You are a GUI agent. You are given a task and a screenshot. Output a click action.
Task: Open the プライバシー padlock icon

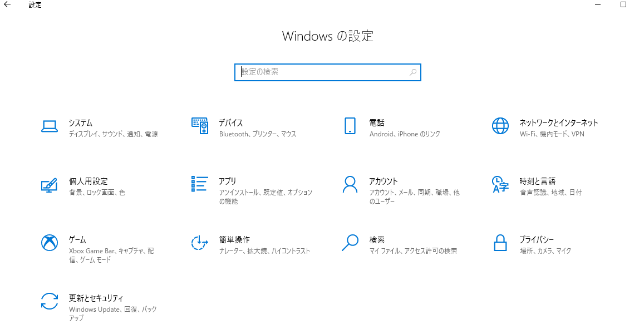point(500,243)
